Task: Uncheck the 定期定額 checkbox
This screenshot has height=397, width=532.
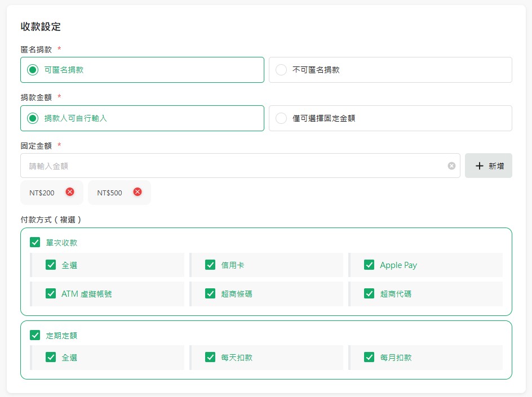Action: point(35,335)
